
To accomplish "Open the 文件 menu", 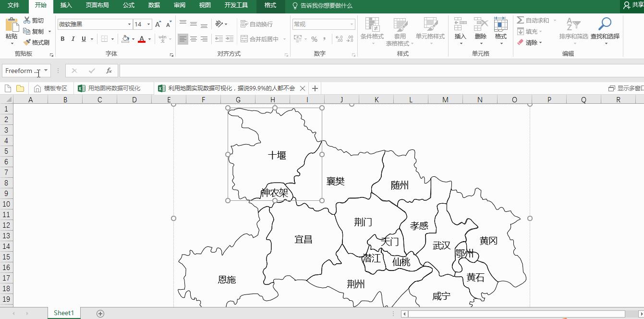I will (13, 5).
